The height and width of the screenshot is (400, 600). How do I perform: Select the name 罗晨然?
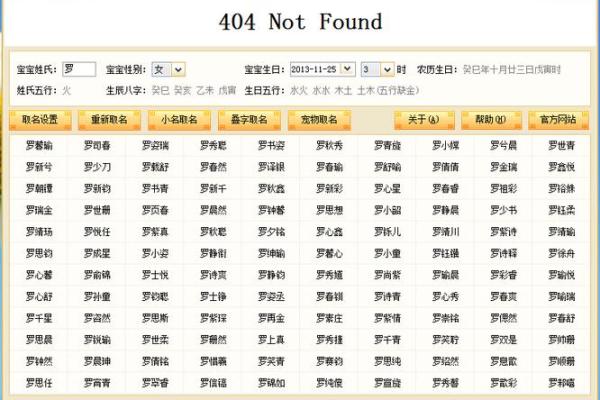click(213, 210)
